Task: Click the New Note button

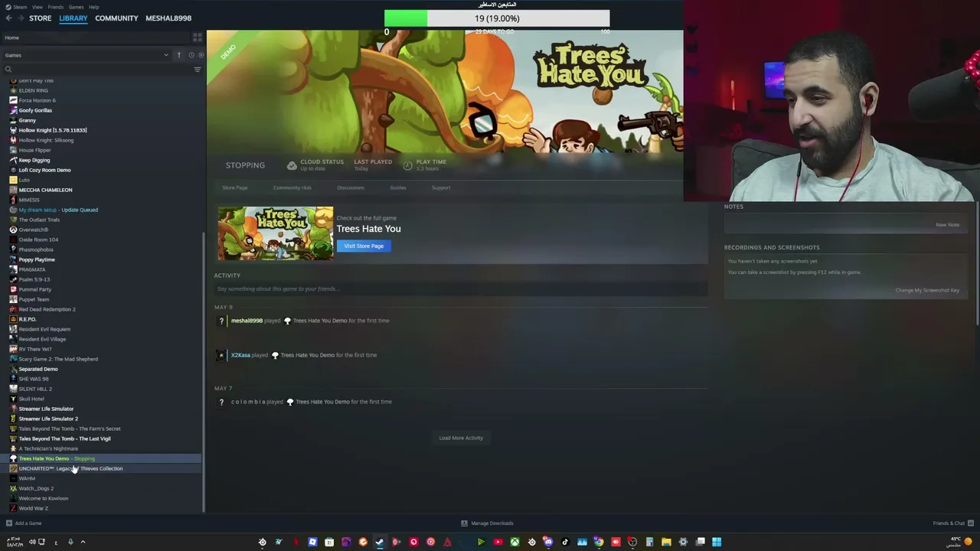Action: [x=947, y=225]
